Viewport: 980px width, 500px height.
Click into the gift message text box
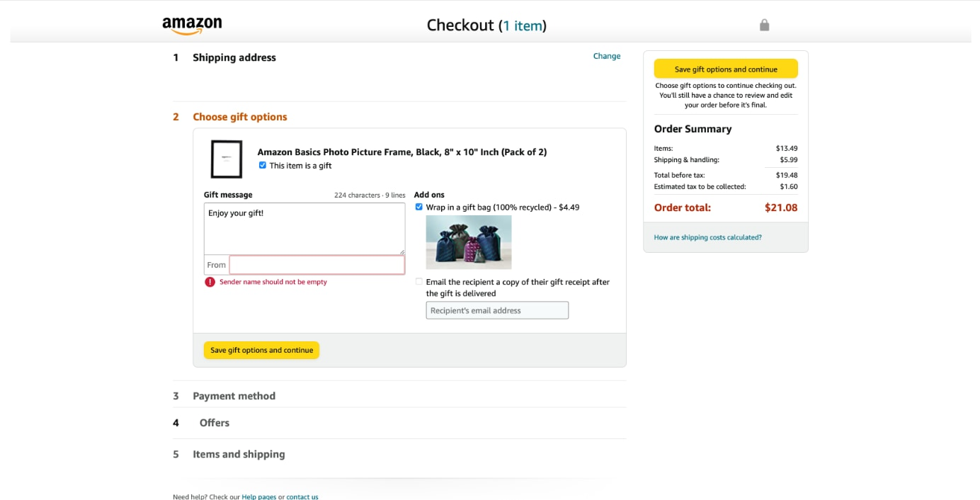pos(304,229)
